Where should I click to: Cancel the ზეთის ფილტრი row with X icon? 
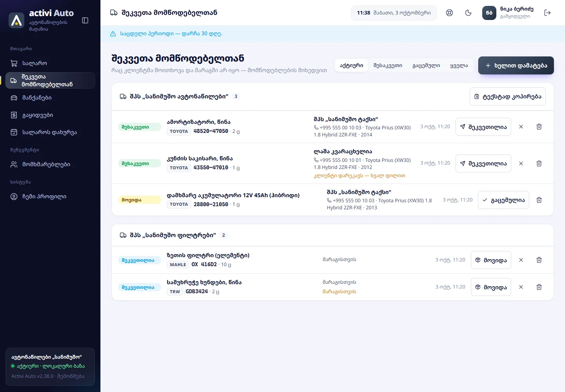pos(521,260)
